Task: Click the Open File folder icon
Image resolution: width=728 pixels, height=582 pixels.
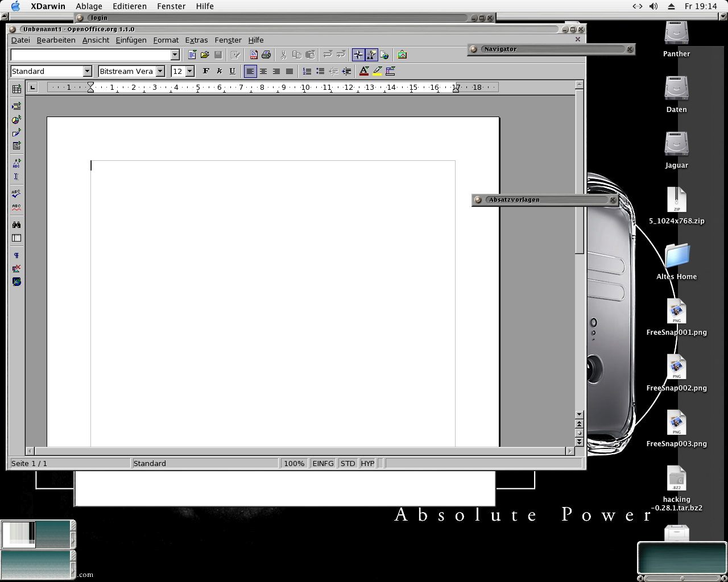Action: [x=205, y=55]
